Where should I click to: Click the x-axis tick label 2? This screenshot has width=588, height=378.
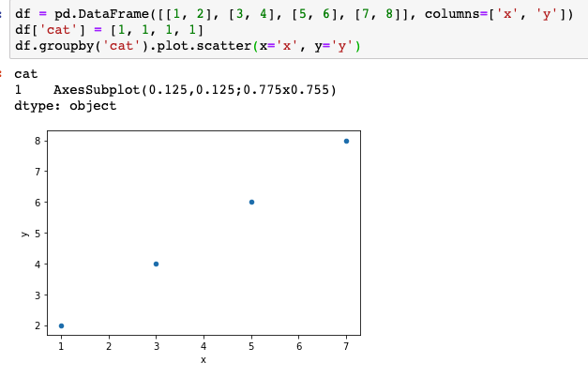point(109,346)
